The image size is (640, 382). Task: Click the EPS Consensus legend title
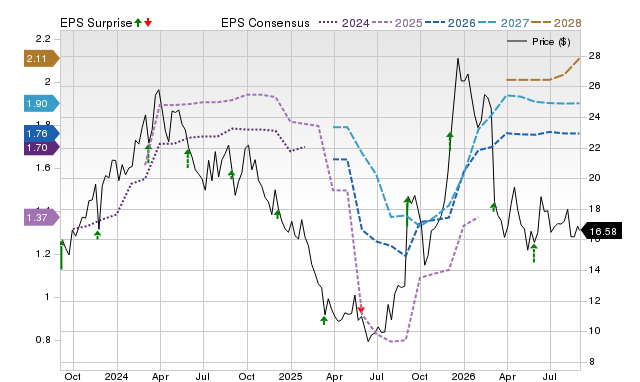265,23
